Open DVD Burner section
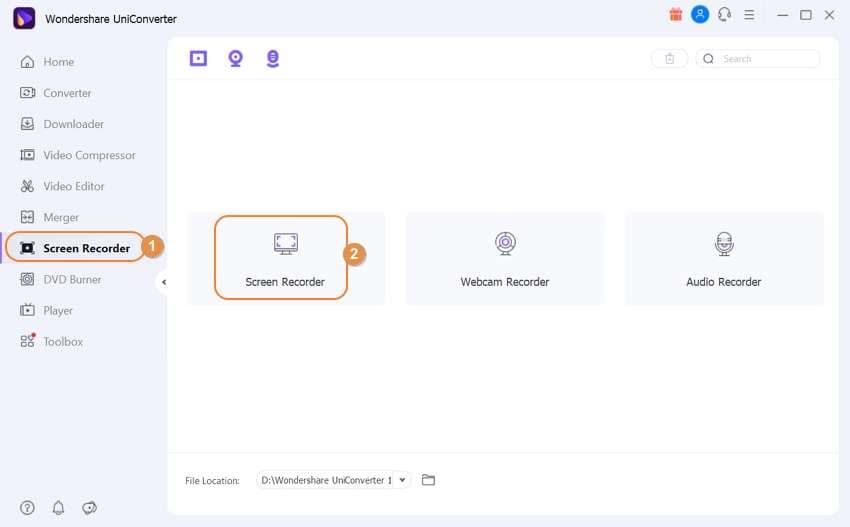850x527 pixels. (60, 279)
